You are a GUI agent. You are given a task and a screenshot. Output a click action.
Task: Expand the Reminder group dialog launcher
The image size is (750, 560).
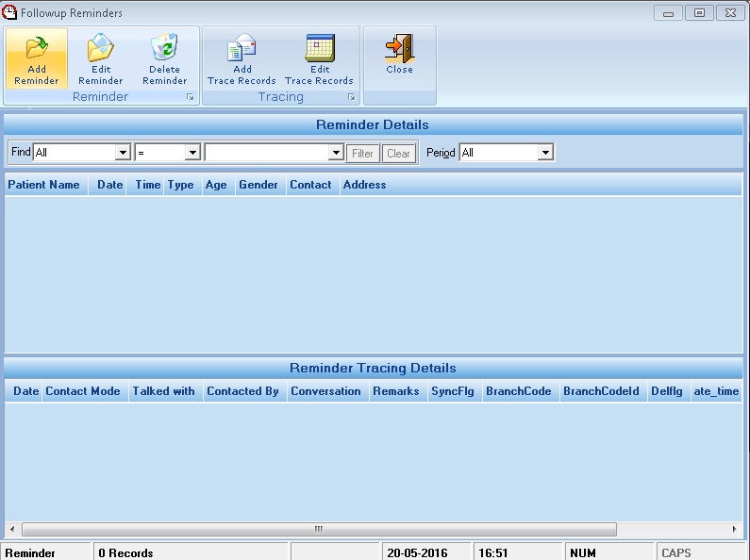click(x=190, y=97)
